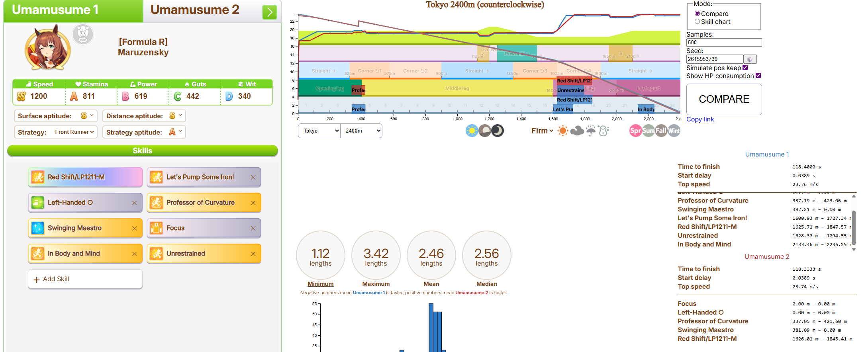The height and width of the screenshot is (352, 868).
Task: Click the Unrestrained marker on race chart
Action: [x=570, y=90]
